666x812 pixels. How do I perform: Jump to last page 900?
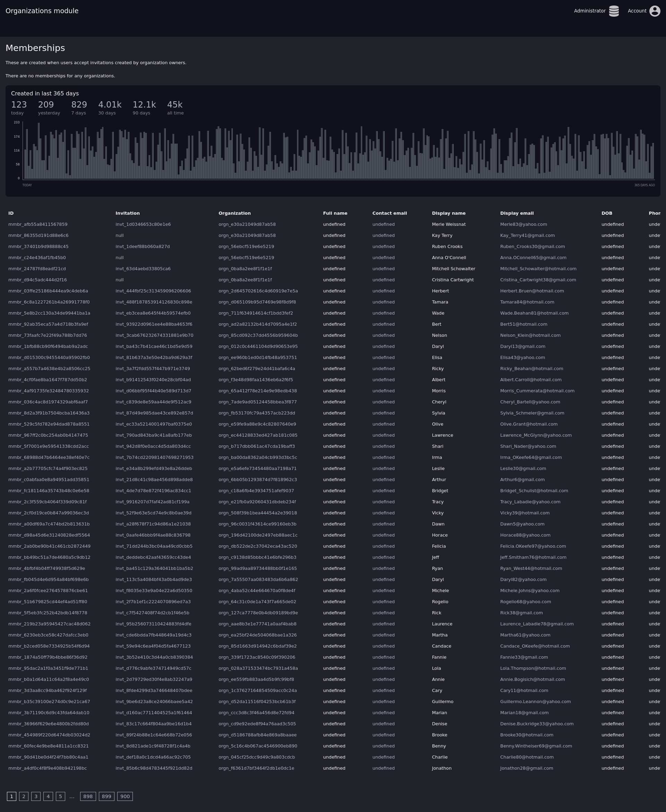pyautogui.click(x=125, y=796)
